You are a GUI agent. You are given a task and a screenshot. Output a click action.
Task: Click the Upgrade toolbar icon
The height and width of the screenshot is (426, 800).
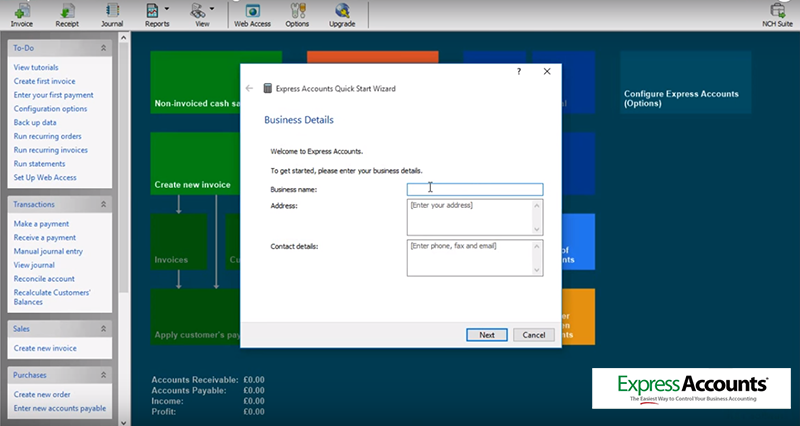pyautogui.click(x=341, y=14)
